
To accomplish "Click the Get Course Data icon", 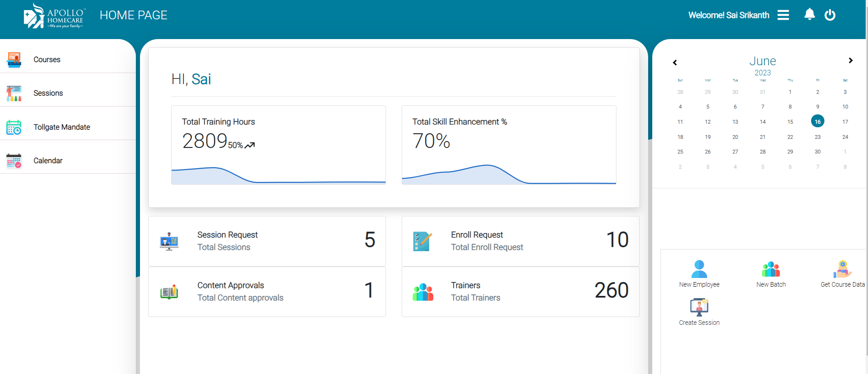I will pyautogui.click(x=842, y=269).
